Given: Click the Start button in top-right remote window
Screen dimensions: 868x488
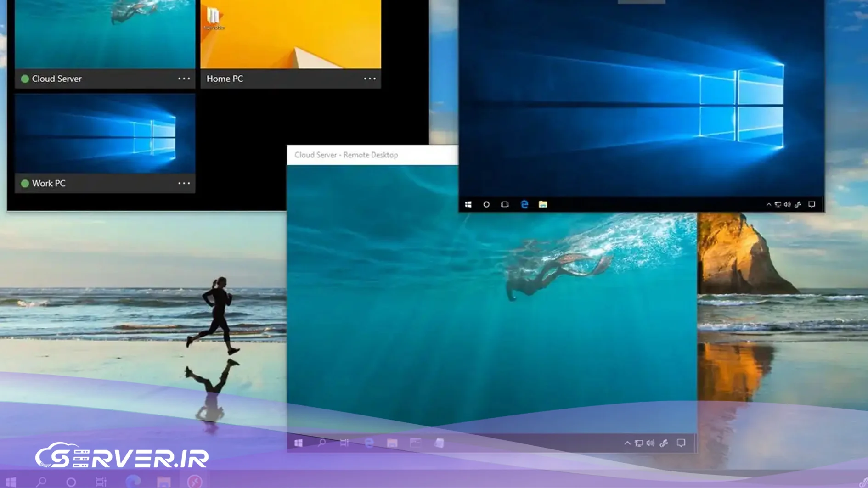Looking at the screenshot, I should click(x=468, y=204).
